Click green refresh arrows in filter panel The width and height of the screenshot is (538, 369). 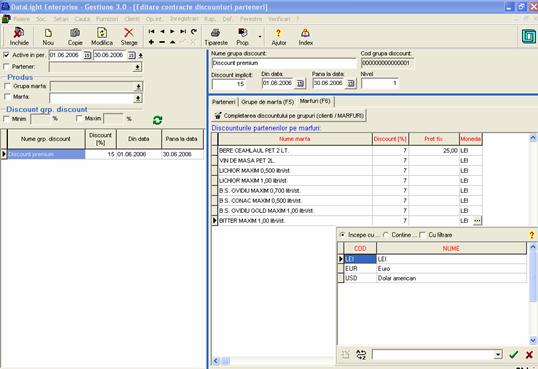coord(157,120)
